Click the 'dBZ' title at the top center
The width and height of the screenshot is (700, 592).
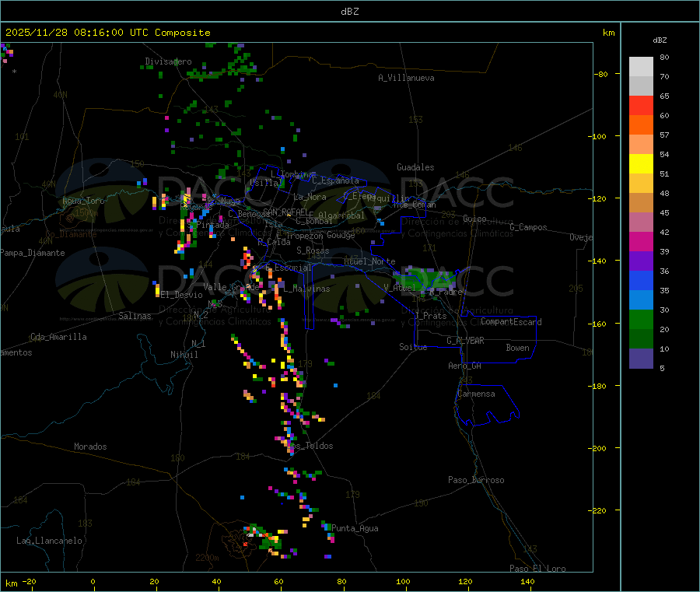coord(349,12)
